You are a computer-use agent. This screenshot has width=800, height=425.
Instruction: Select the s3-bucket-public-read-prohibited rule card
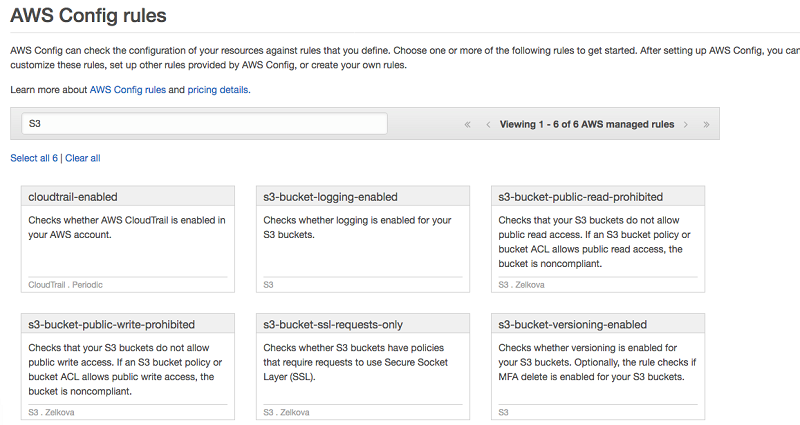(x=598, y=197)
